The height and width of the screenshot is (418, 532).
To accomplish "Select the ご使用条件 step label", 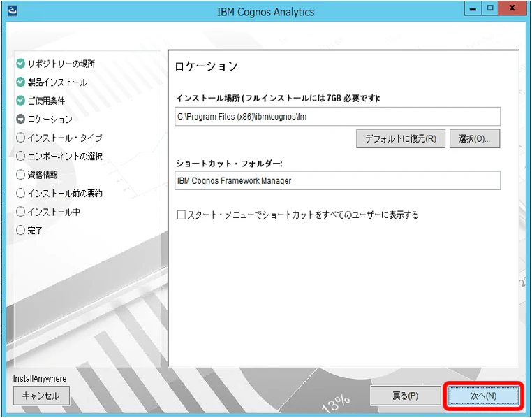I will pos(46,101).
